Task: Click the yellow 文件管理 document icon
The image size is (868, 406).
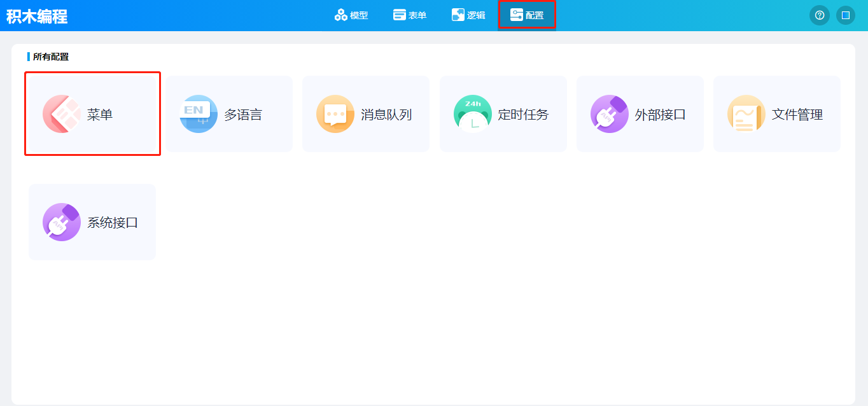Action: tap(746, 114)
